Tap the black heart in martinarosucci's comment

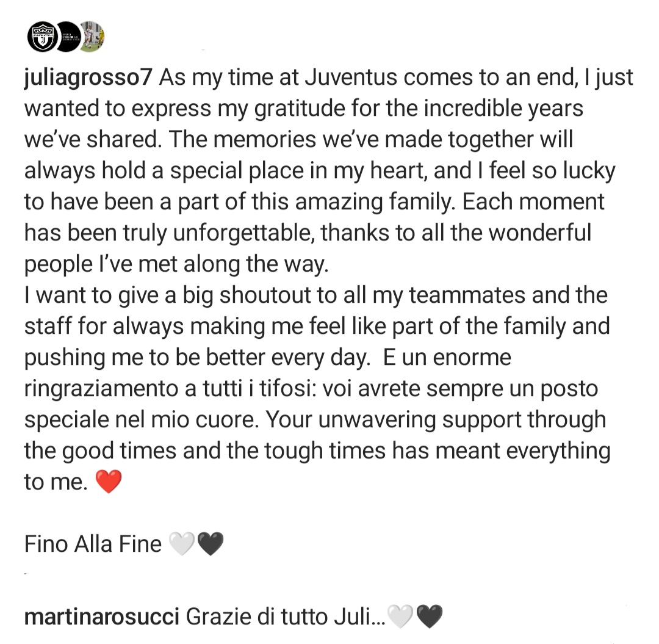pyautogui.click(x=430, y=617)
